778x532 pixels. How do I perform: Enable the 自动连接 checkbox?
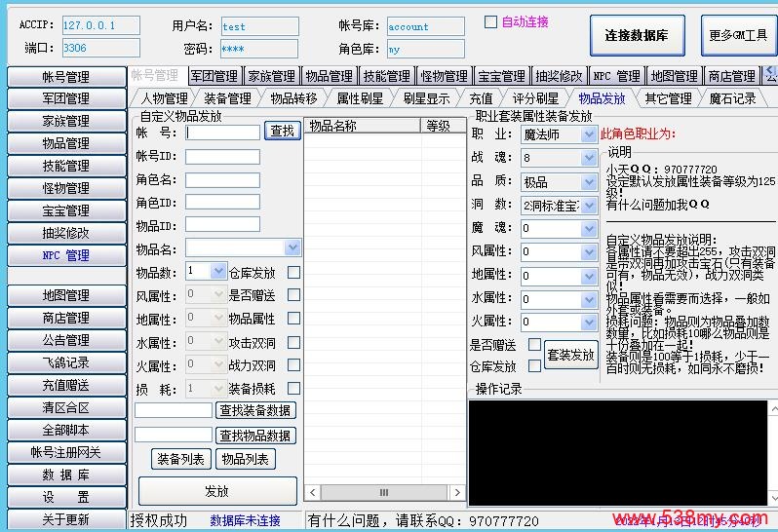[x=490, y=21]
